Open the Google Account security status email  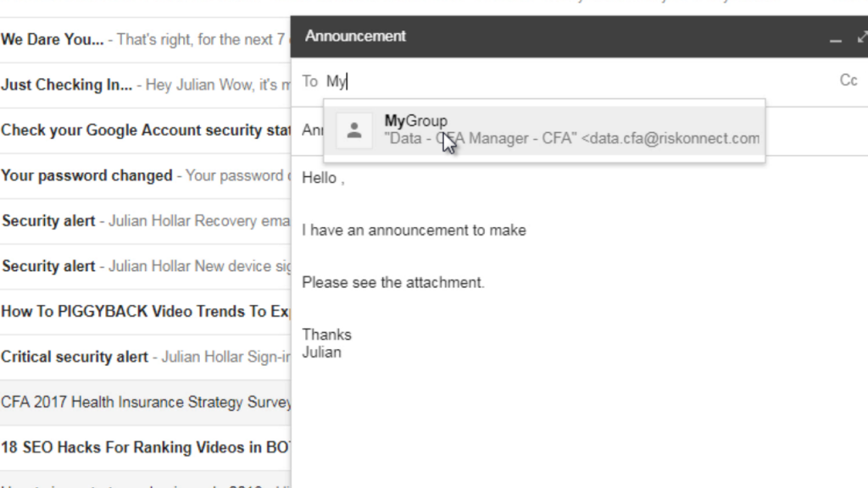pos(145,130)
